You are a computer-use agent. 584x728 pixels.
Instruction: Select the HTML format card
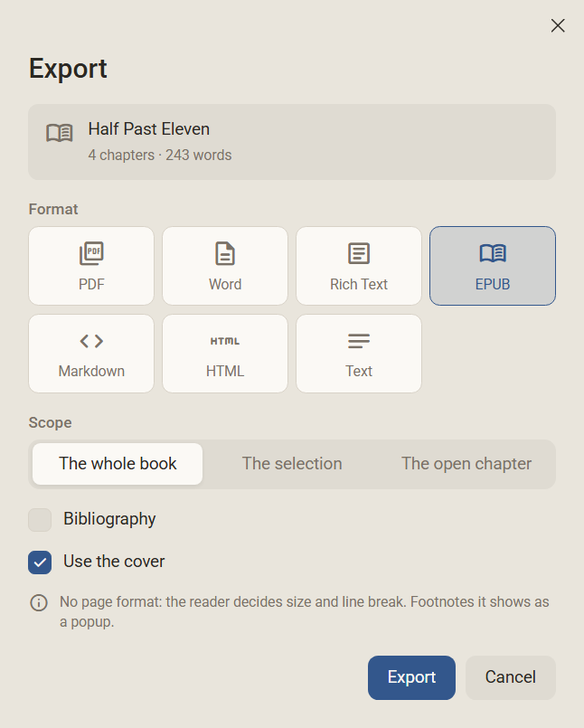pyautogui.click(x=225, y=354)
